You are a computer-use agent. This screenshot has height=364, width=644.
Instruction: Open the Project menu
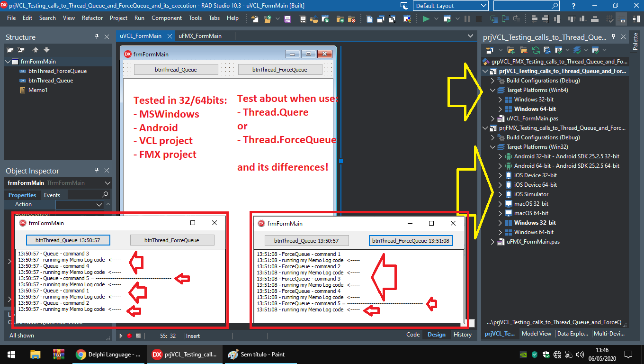click(118, 18)
